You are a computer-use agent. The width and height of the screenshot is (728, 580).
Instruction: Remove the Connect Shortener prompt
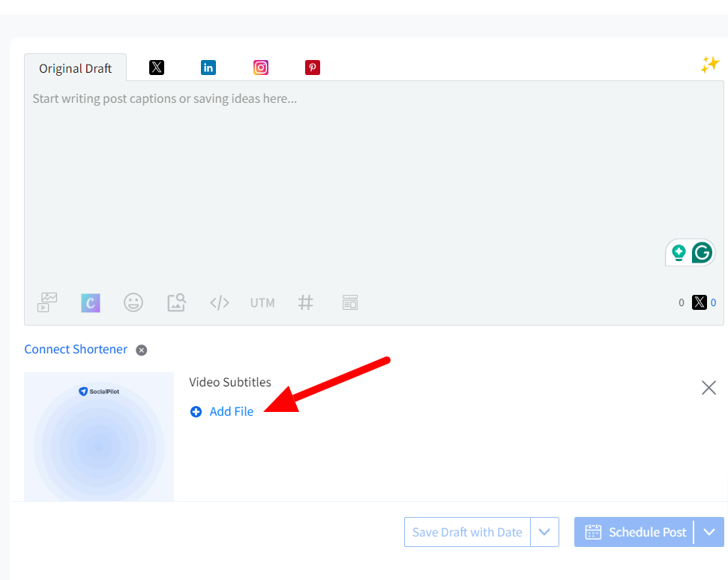pos(142,350)
